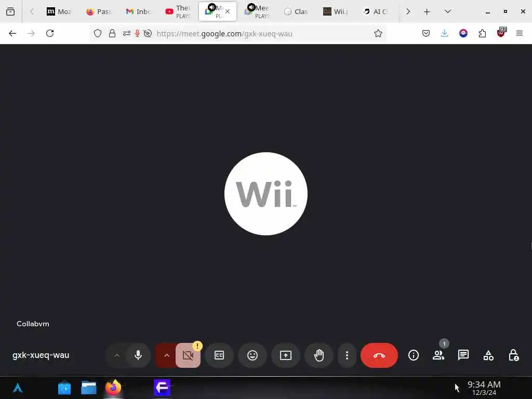532x399 pixels.
Task: Click the 9:34 AM taskbar clock
Action: 484,388
